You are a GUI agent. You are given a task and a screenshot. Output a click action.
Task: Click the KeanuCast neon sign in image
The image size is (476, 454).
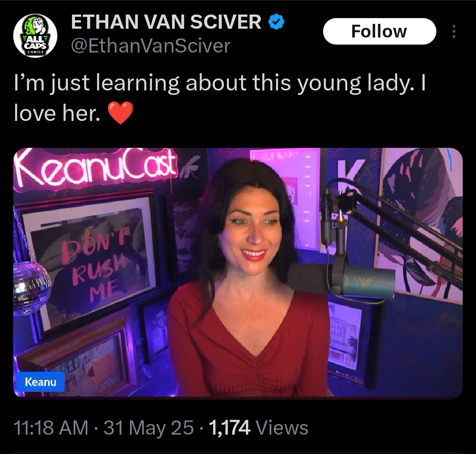point(96,169)
